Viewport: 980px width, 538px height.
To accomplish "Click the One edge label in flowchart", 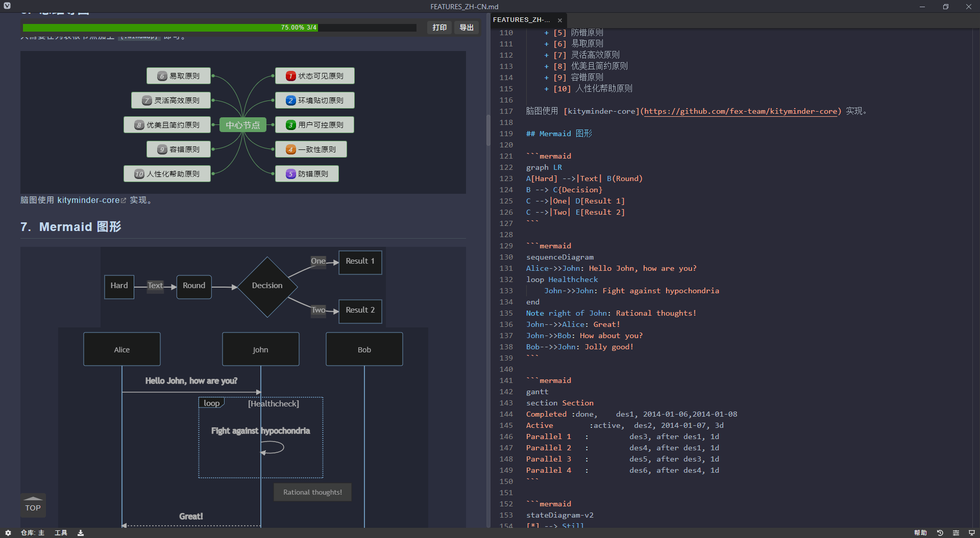I will (x=318, y=261).
